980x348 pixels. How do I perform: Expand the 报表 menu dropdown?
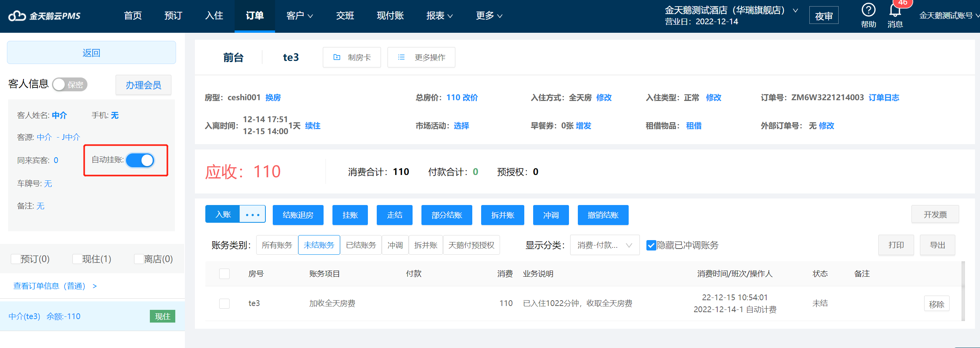[440, 16]
